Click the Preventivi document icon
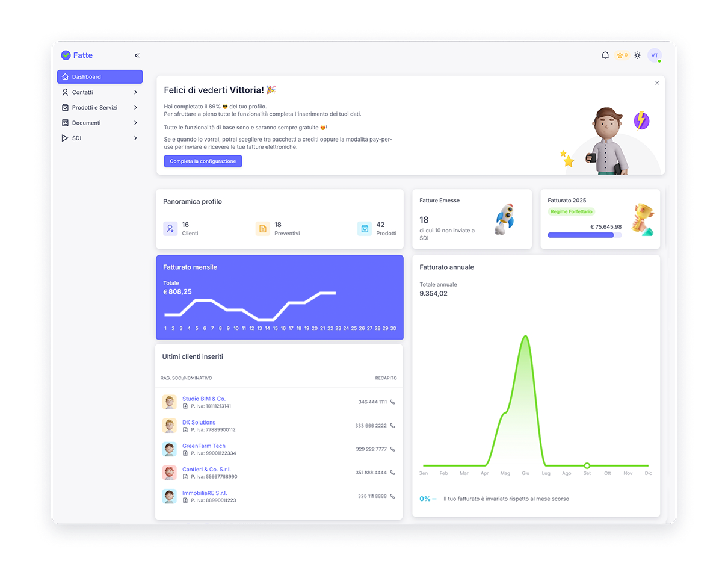 (263, 229)
